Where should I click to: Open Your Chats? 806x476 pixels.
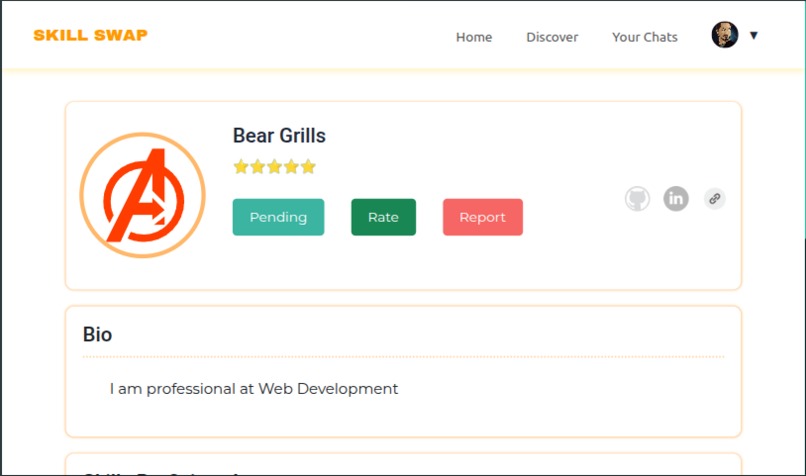tap(645, 37)
